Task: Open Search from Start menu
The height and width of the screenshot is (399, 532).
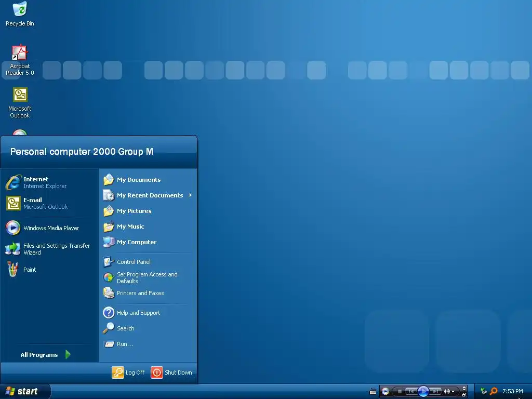Action: [x=148, y=328]
